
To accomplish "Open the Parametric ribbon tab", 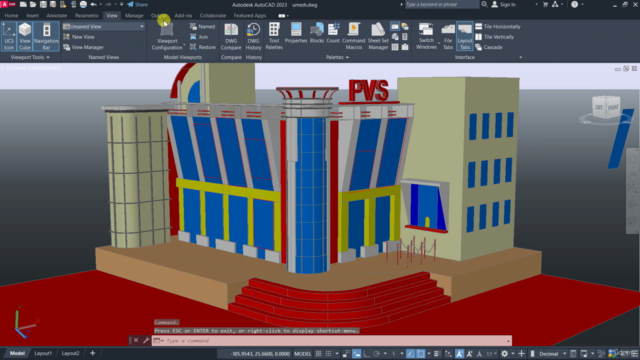I will coord(87,16).
